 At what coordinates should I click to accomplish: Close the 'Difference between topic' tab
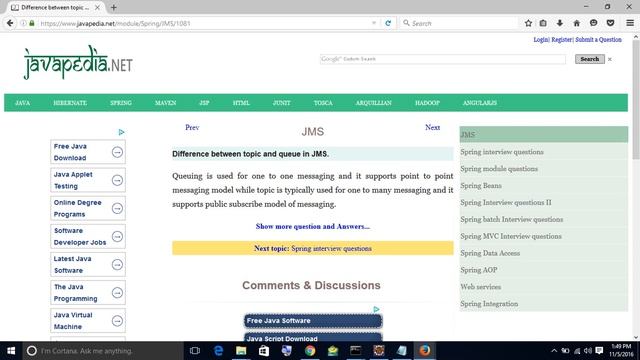pyautogui.click(x=97, y=7)
